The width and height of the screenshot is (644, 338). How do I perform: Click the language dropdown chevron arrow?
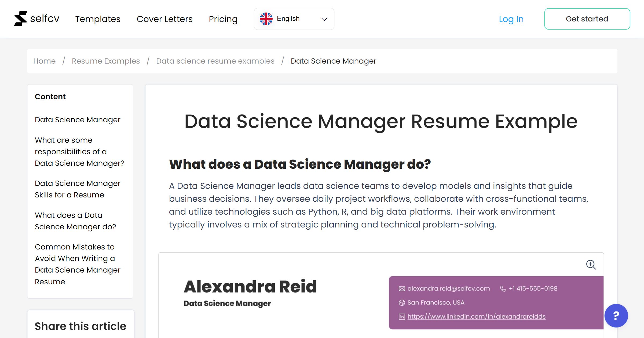(324, 19)
